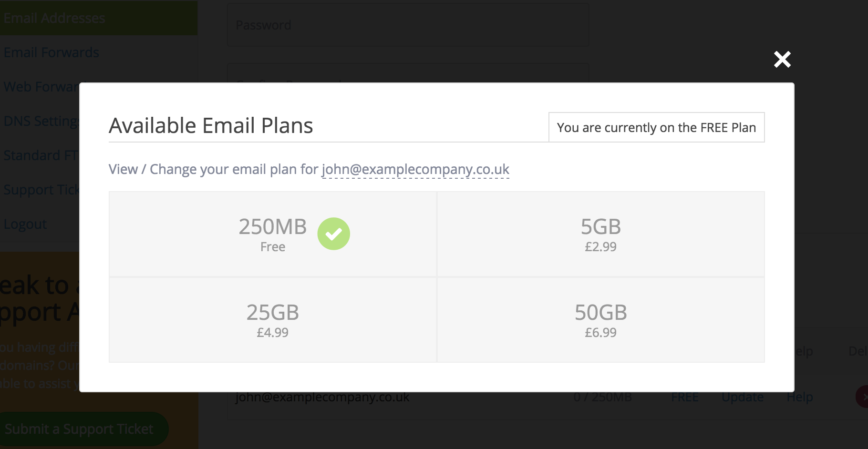Select the green checkmark on 250MB plan

coord(334,234)
